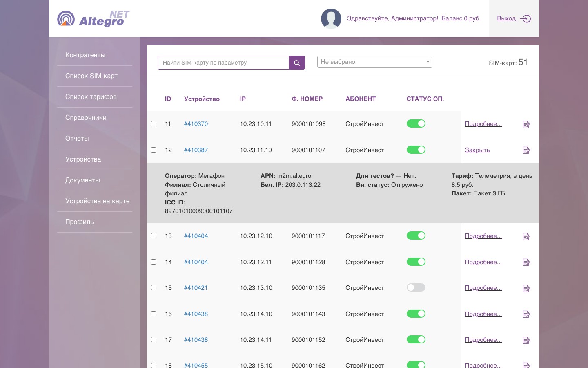The height and width of the screenshot is (368, 588).
Task: Switch off status toggle for ID 16
Action: point(416,314)
